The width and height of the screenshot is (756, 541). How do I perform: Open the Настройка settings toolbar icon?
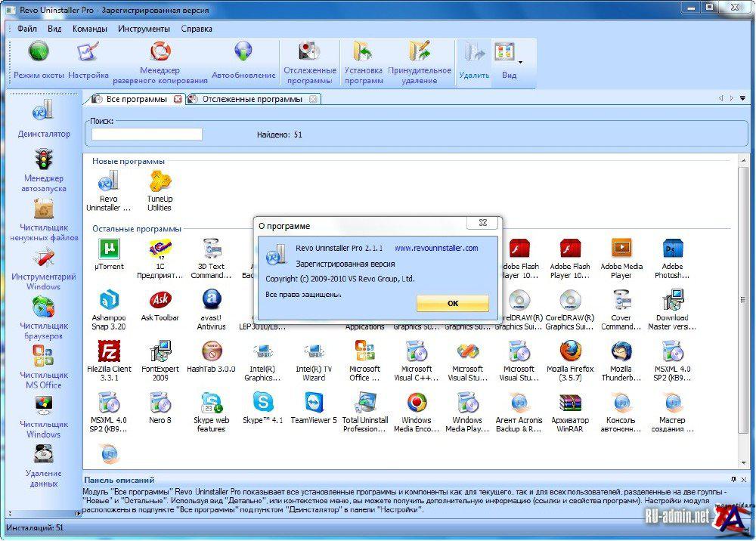coord(88,52)
